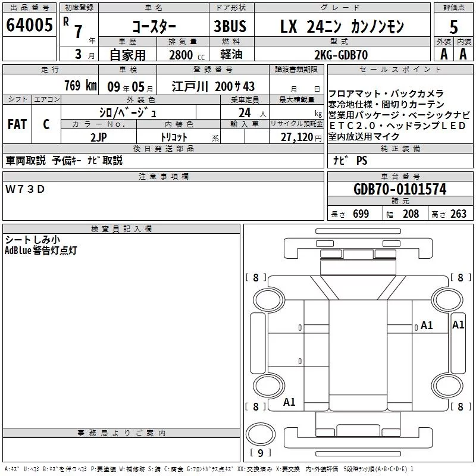Select the model code 2KG-GDB70
This screenshot has height=476, width=476.
pyautogui.click(x=341, y=55)
